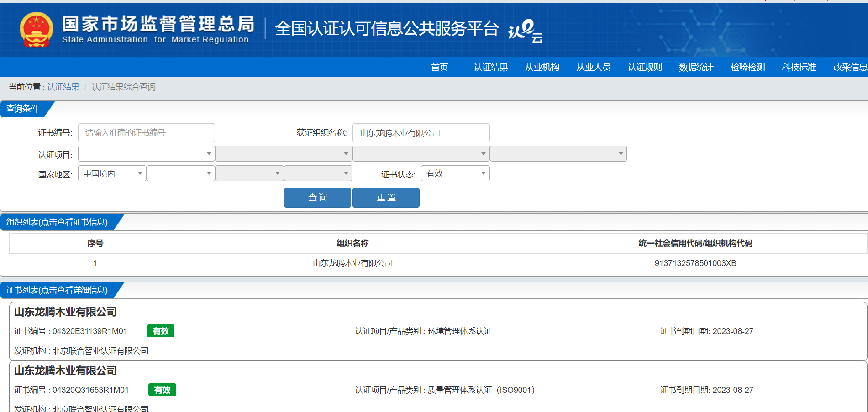Image resolution: width=868 pixels, height=412 pixels.
Task: Click company title of environmental certificate card
Action: (x=65, y=312)
